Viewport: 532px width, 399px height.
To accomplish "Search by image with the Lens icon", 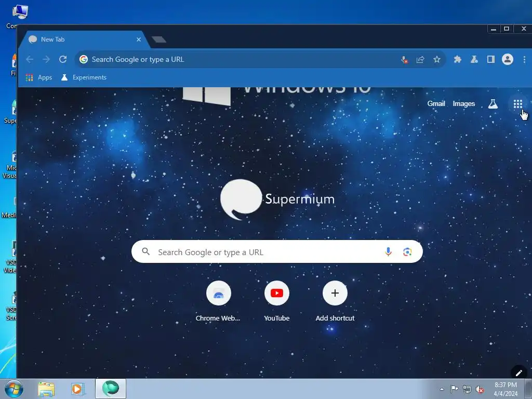I will 407,252.
